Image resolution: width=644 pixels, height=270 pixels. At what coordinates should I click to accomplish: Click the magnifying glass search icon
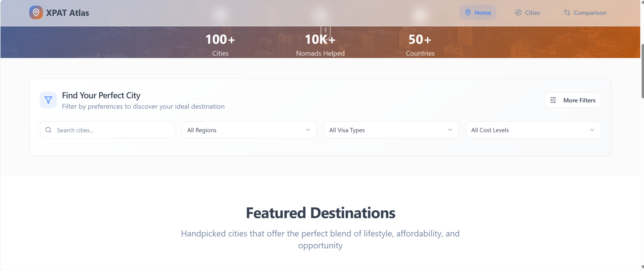[x=48, y=130]
